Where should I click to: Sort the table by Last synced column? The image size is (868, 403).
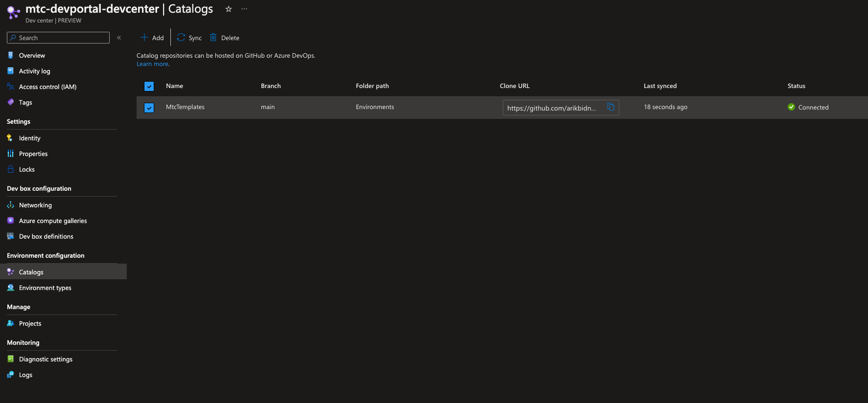660,86
